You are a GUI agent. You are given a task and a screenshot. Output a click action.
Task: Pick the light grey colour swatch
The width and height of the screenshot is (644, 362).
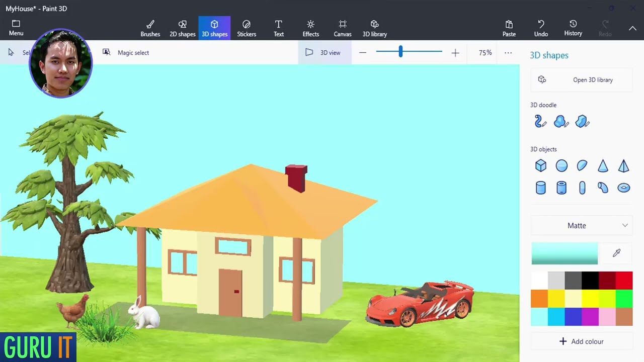[556, 281]
